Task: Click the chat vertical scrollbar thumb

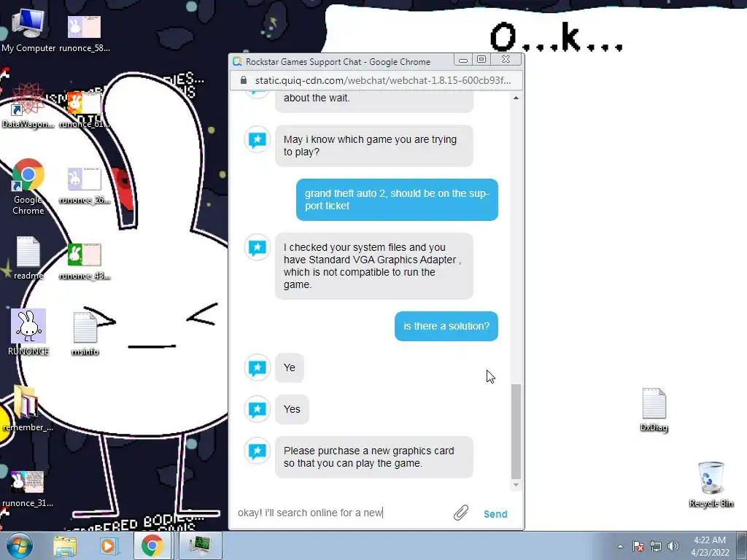Action: click(516, 431)
